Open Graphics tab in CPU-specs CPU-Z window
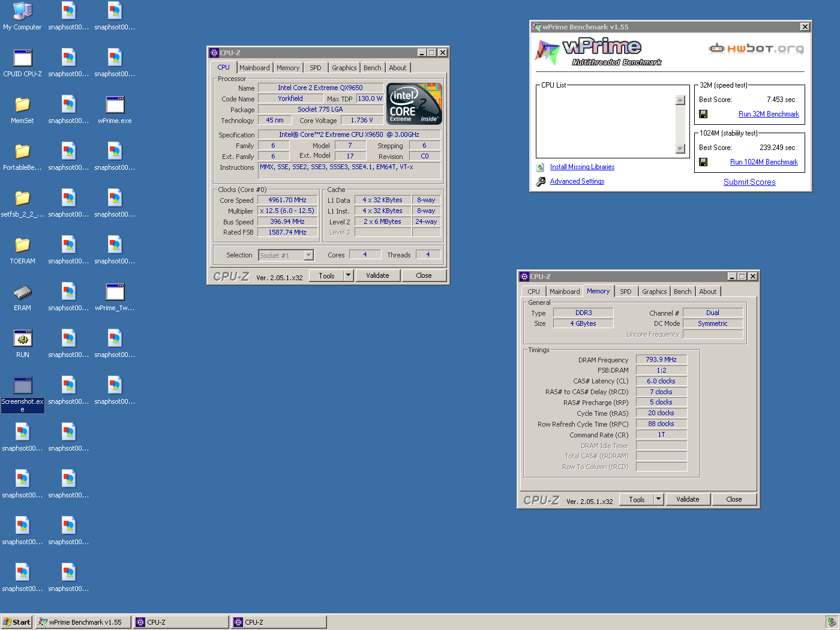 (x=344, y=68)
